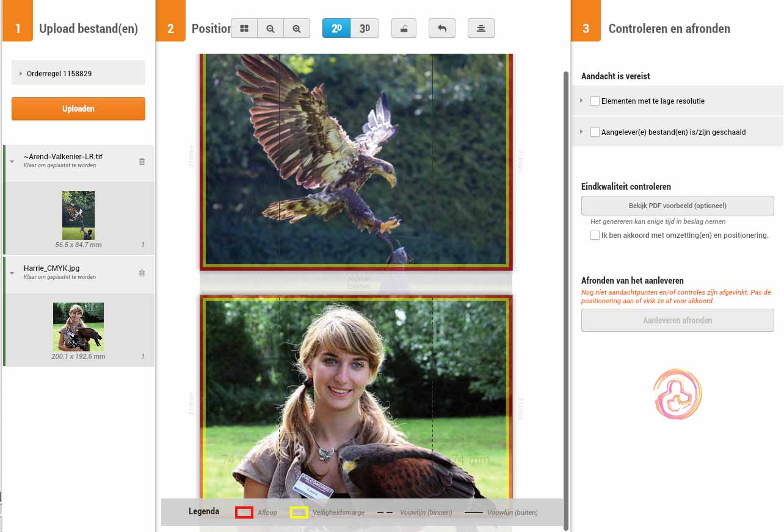Select the Harrie thumbnail with girl and hawk

(78, 327)
